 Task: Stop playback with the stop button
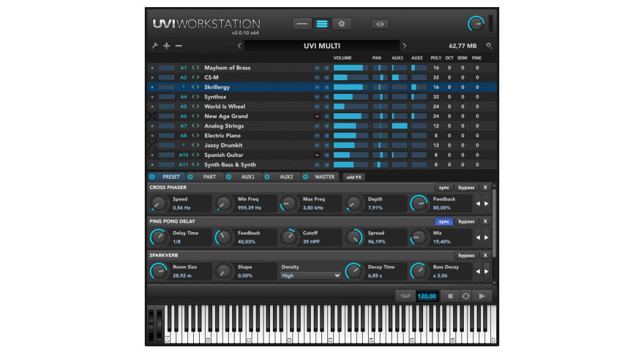click(450, 296)
